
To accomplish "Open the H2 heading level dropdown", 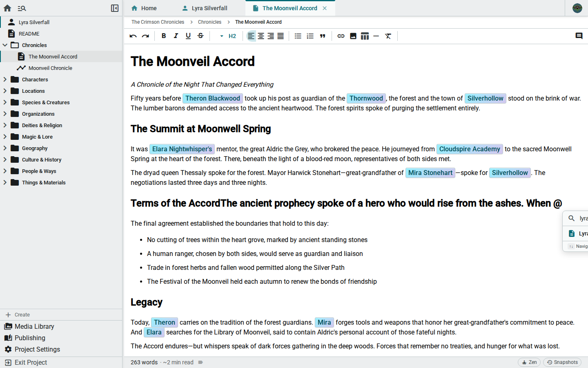I will (228, 36).
